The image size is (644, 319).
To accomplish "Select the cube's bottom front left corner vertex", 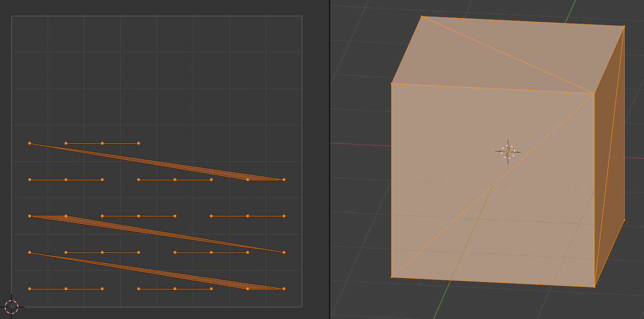I will [392, 277].
